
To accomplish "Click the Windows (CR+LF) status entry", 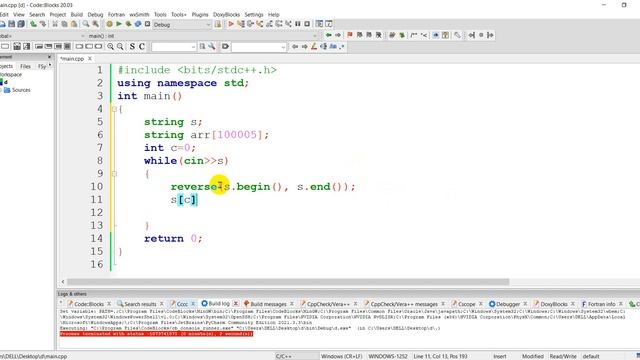I will 342,356.
